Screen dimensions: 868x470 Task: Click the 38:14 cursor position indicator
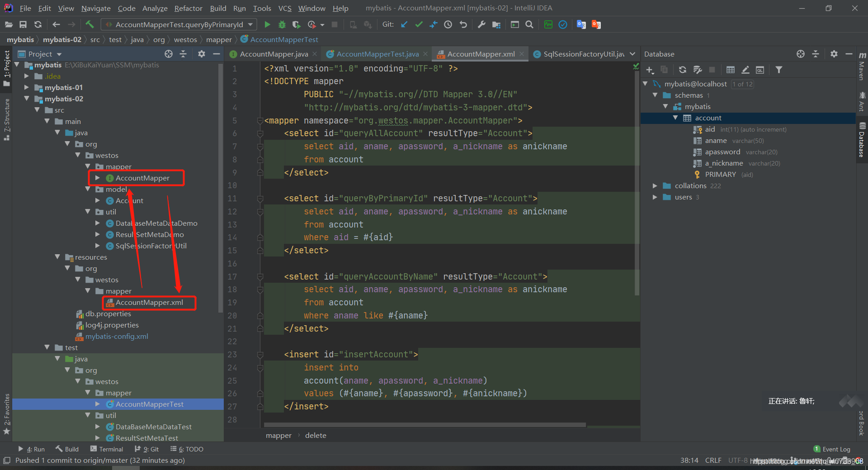689,460
